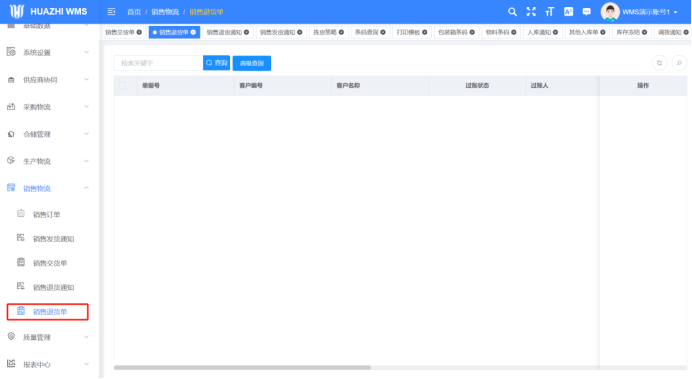The width and height of the screenshot is (692, 379).
Task: Go to 首页 via breadcrumb
Action: [x=134, y=12]
